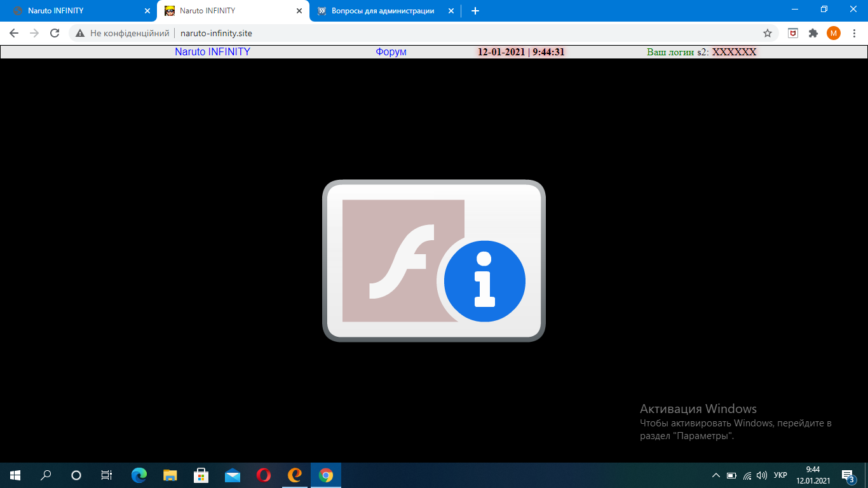Open the Mail app from the taskbar
Viewport: 868px width, 488px height.
[232, 475]
